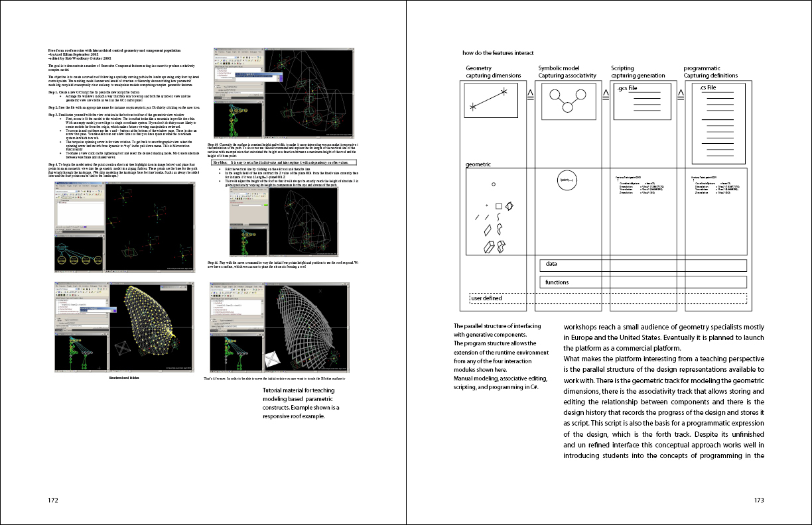Select the three-circle symbolic model graph
This screenshot has height=525, width=812.
pyautogui.click(x=563, y=101)
